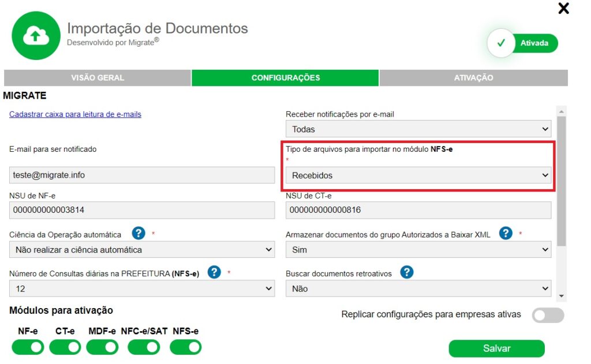
Task: Switch to the Visão Geral tab
Action: (98, 78)
